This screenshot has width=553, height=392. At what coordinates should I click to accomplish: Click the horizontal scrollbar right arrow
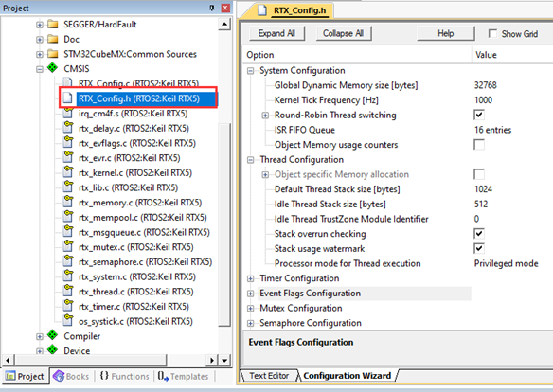[211, 360]
